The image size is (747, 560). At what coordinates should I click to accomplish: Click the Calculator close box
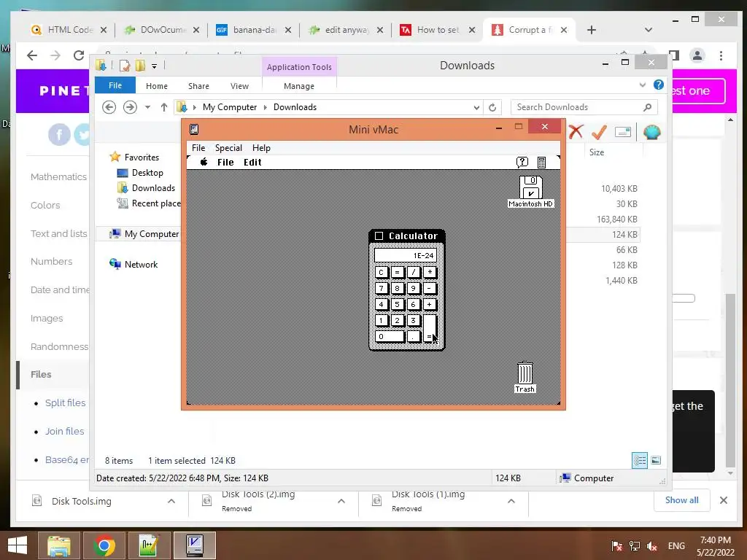click(379, 236)
